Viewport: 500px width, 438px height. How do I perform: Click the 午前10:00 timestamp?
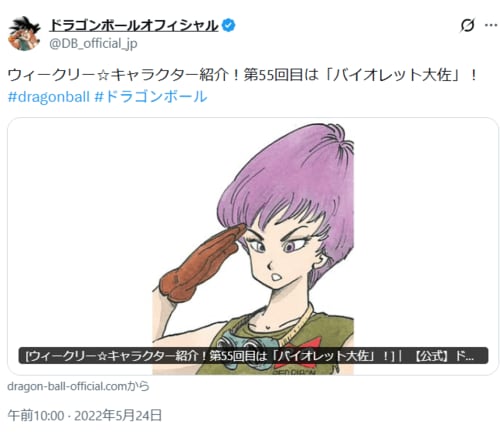click(36, 416)
